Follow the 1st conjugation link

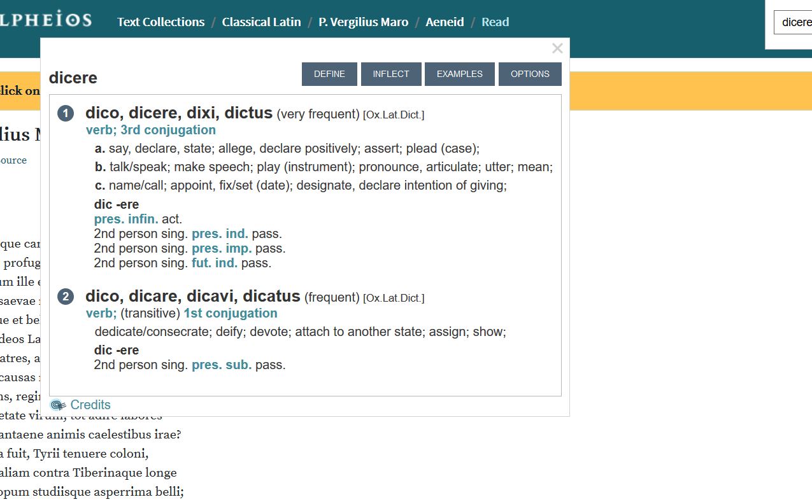tap(231, 313)
